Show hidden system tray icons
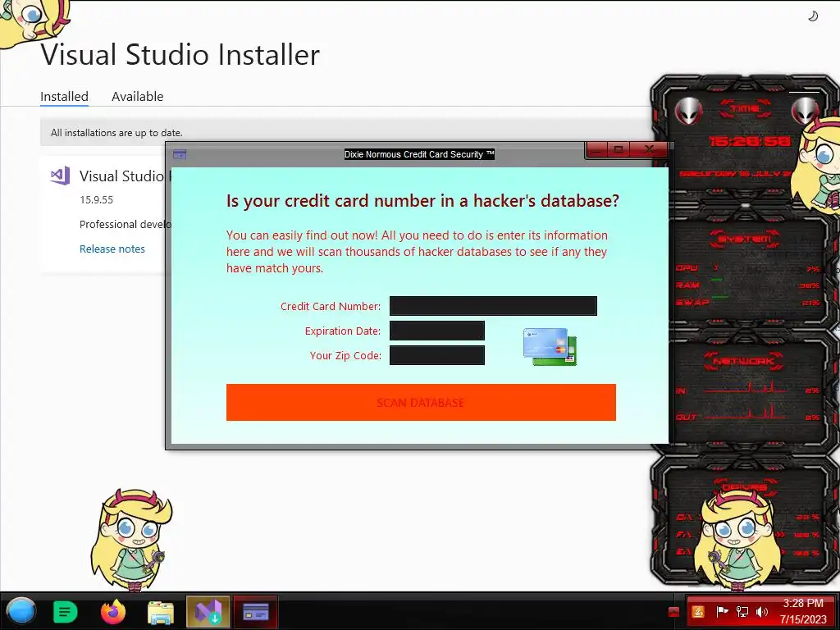Image resolution: width=840 pixels, height=630 pixels. [673, 612]
